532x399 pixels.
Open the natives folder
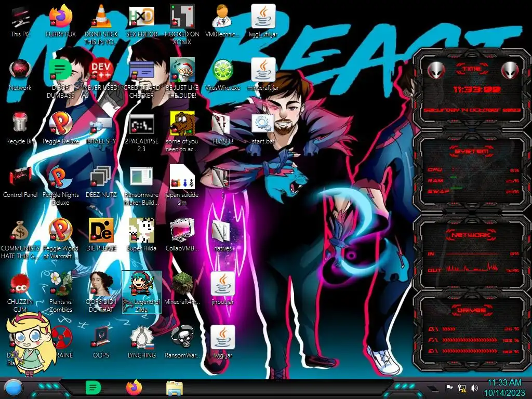(x=222, y=235)
